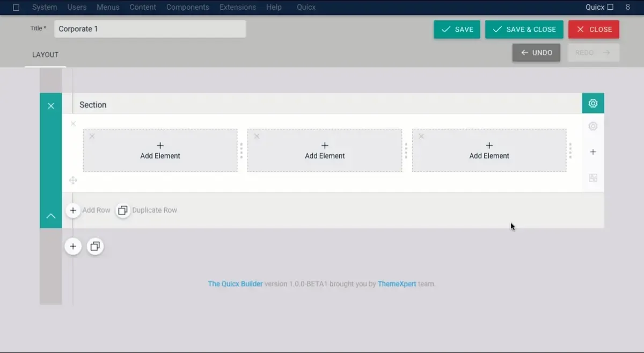Switch to the Layout tab

click(x=45, y=55)
